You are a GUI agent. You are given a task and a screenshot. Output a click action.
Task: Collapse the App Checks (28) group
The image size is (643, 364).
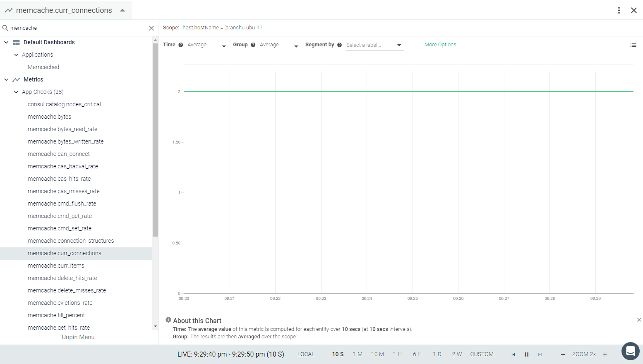tap(16, 92)
